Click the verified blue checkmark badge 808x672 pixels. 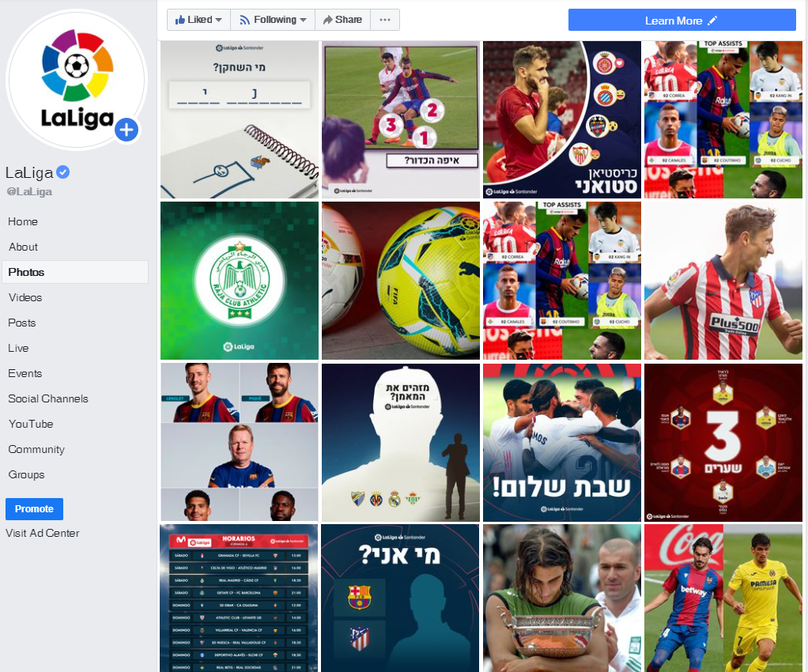(x=63, y=172)
